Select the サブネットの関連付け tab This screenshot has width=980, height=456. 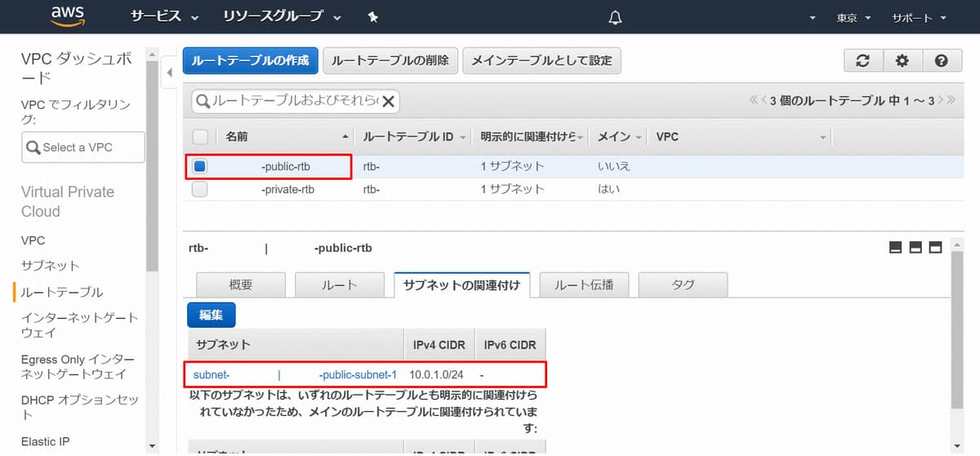coord(462,284)
